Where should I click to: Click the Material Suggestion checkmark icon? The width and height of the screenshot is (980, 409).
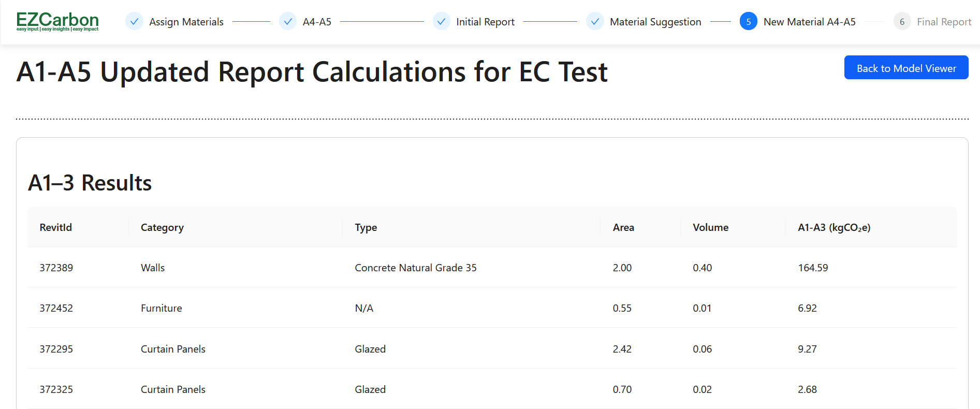click(x=595, y=21)
